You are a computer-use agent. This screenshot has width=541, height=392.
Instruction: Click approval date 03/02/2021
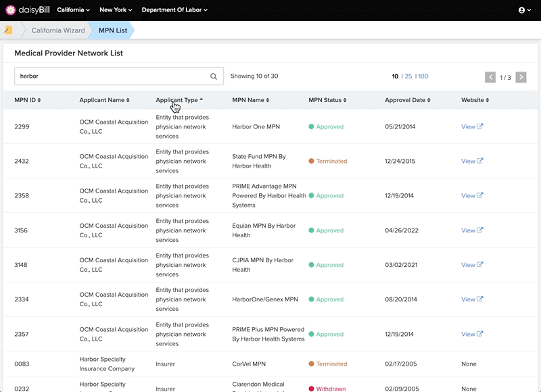point(401,265)
